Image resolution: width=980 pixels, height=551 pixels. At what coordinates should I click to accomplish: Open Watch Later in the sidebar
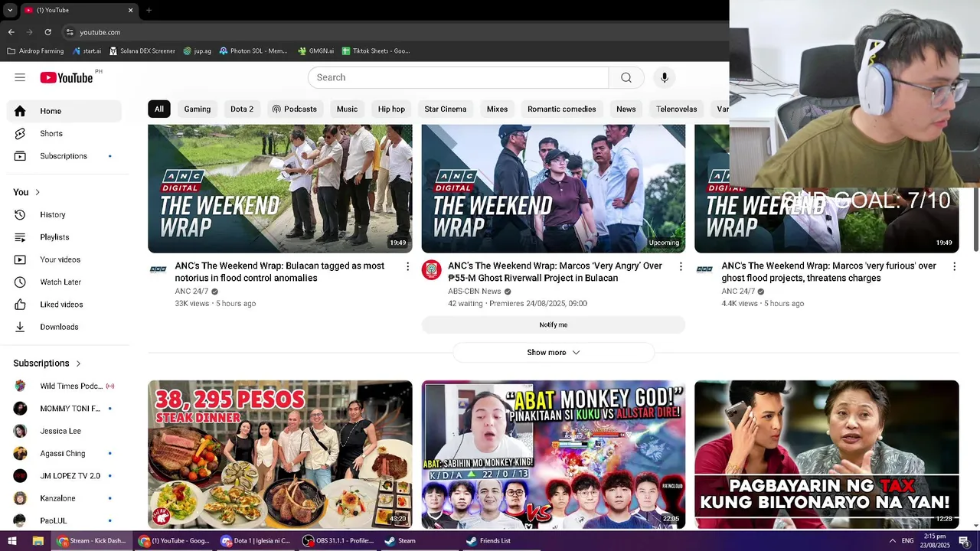[64, 282]
